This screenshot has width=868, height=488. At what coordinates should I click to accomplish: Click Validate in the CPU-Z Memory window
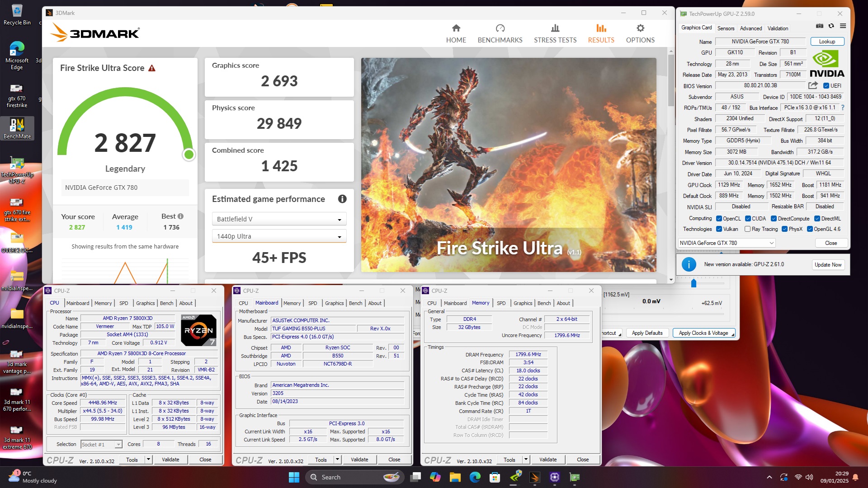click(x=548, y=460)
